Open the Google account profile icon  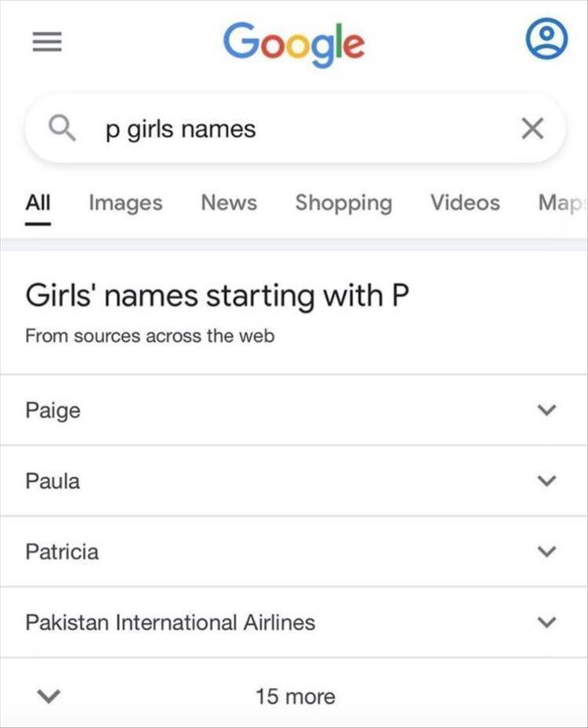pos(546,41)
